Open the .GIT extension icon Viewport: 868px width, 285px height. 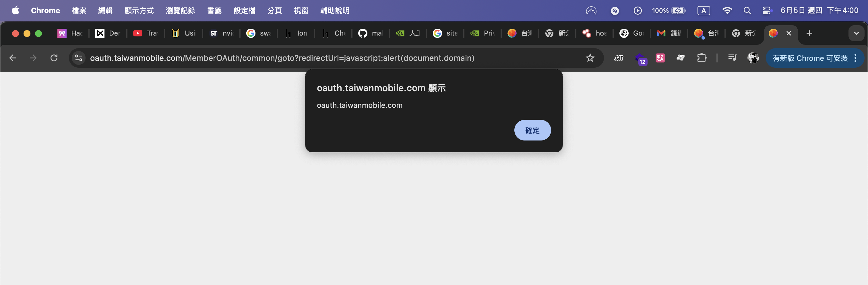[619, 58]
